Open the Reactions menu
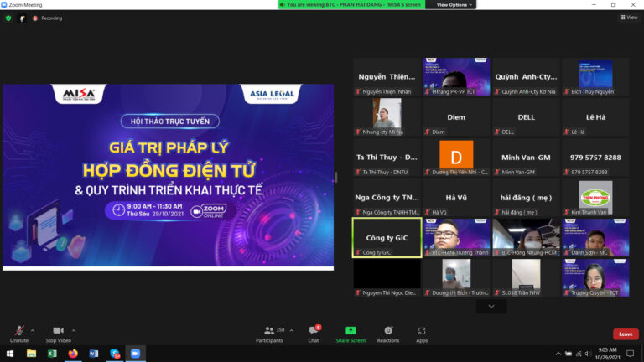 coord(387,333)
